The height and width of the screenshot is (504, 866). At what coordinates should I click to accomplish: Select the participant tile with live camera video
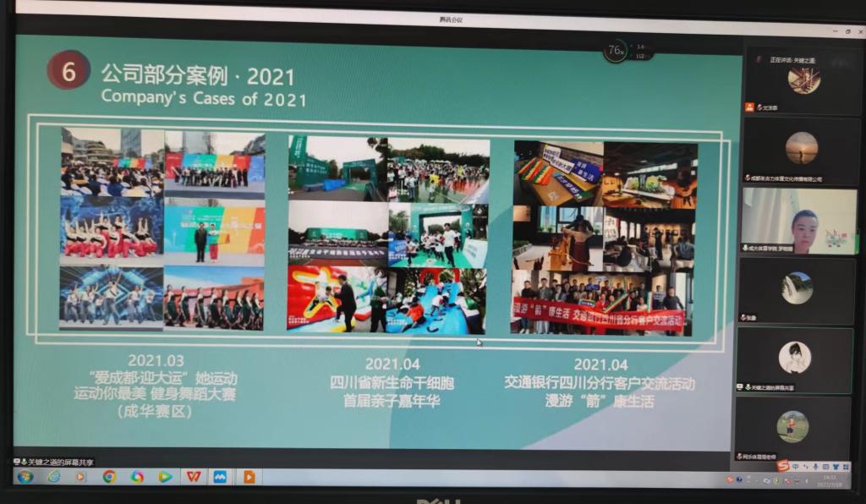[798, 221]
